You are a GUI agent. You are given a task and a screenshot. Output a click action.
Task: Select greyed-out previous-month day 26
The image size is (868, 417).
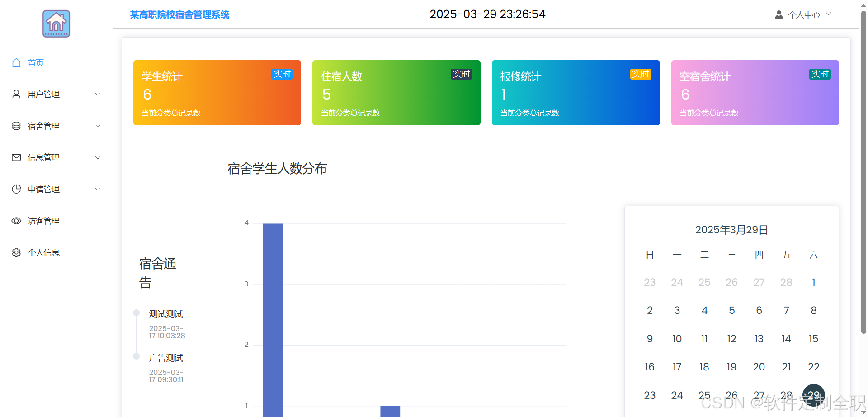click(731, 282)
